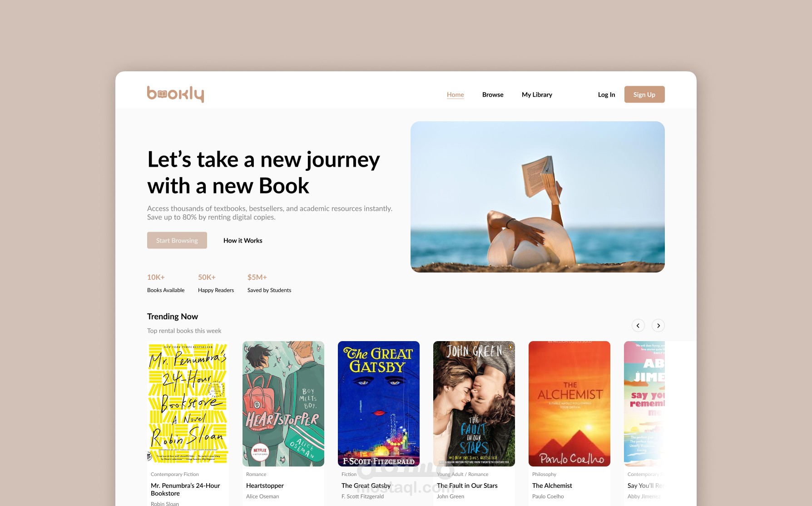Open The Alchemist book cover
This screenshot has height=506, width=812.
pos(569,404)
